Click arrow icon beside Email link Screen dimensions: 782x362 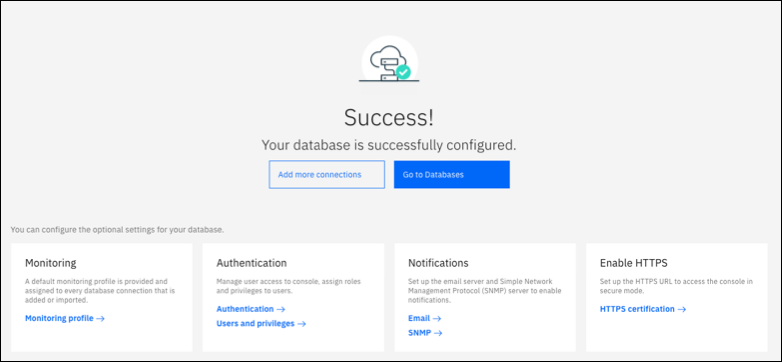[x=437, y=319]
